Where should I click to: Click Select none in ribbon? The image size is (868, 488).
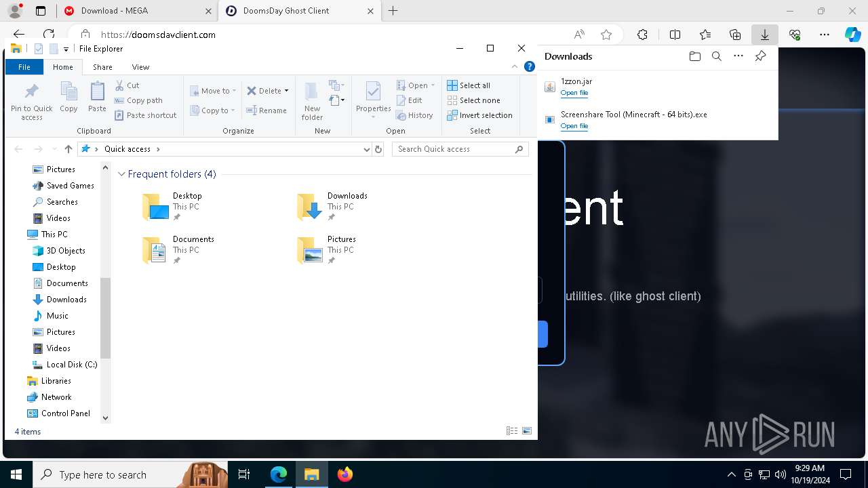point(473,100)
